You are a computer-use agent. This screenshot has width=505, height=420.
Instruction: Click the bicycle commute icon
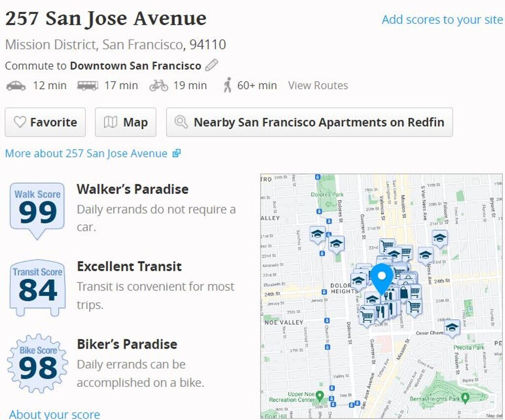[x=159, y=85]
